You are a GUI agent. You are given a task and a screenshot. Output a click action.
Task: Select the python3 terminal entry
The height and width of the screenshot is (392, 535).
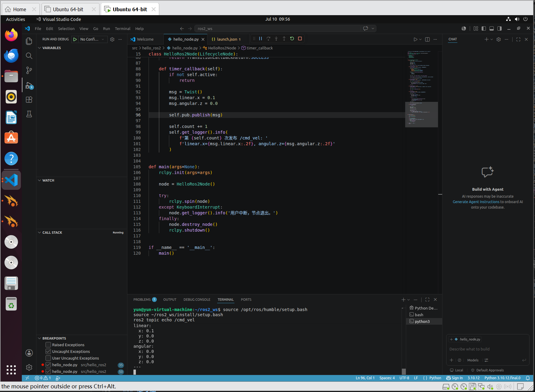tap(424, 321)
